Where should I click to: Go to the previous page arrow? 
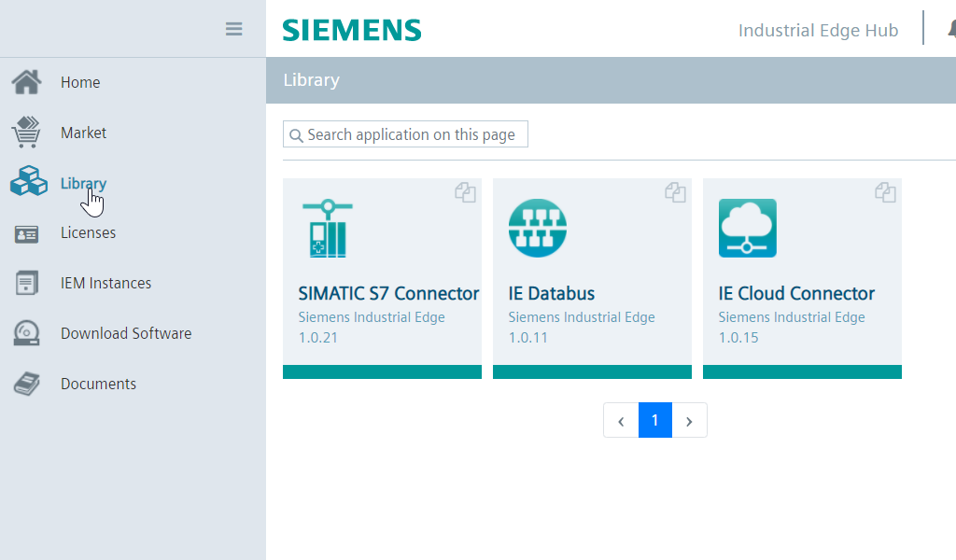[621, 421]
